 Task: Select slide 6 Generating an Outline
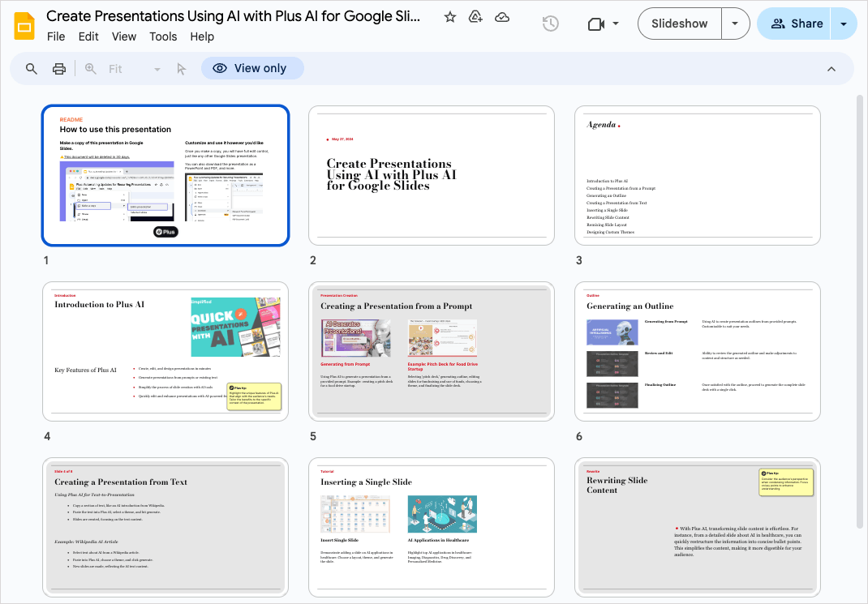pos(698,351)
